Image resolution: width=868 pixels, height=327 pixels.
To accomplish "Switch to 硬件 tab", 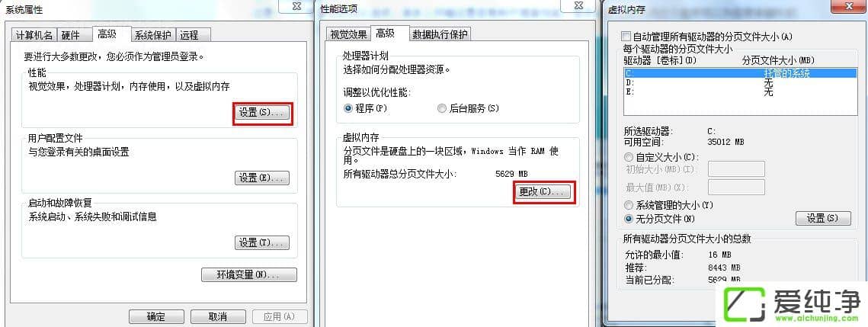I will click(71, 35).
